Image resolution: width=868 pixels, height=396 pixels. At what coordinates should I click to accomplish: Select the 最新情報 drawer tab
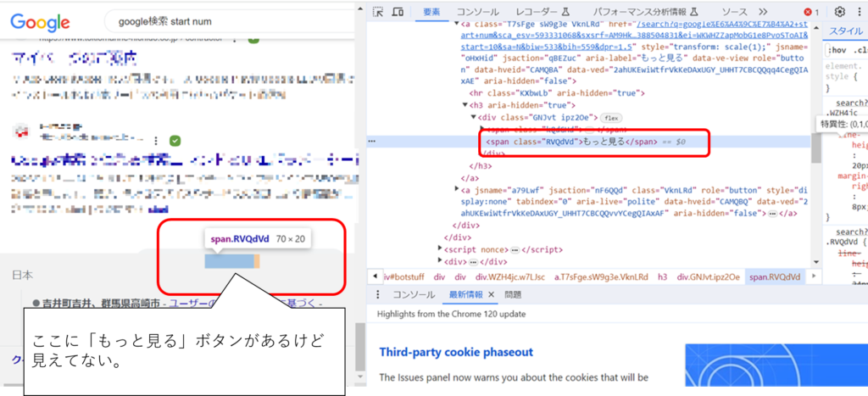467,294
